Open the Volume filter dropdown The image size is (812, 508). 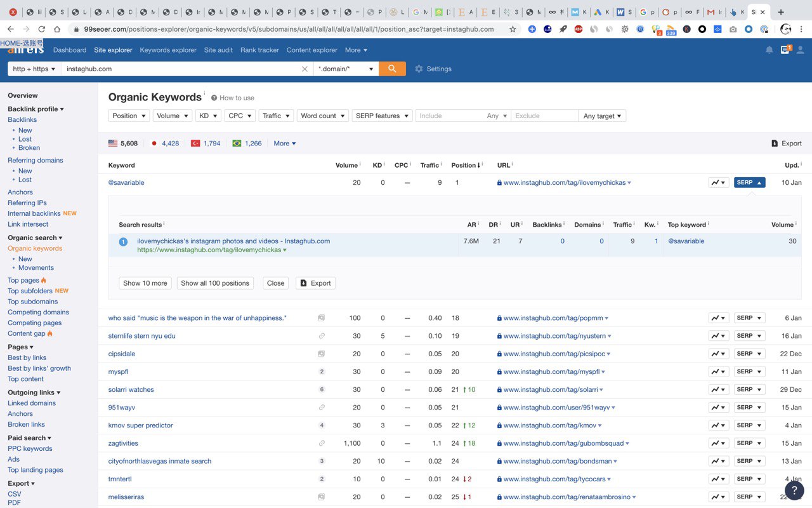(x=173, y=116)
